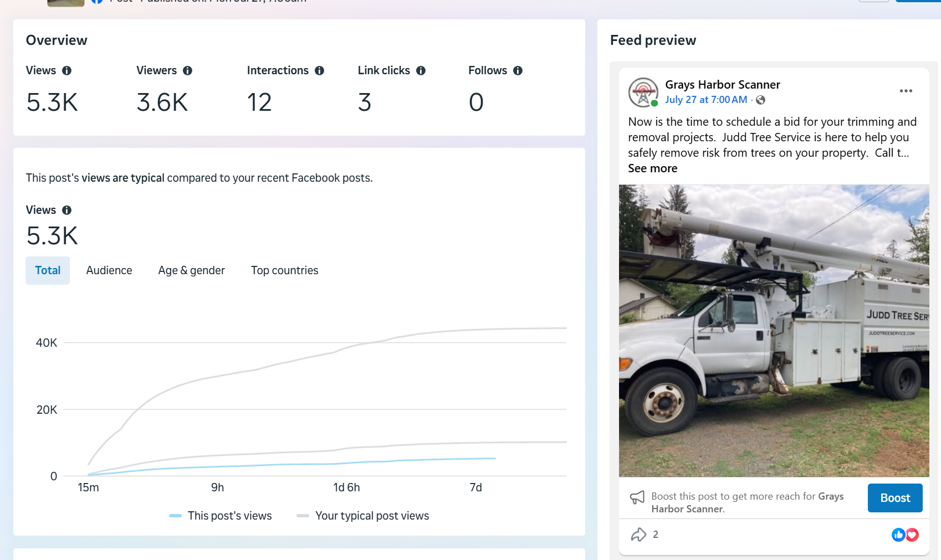Click the 5.3K Views value in Overview

[52, 102]
